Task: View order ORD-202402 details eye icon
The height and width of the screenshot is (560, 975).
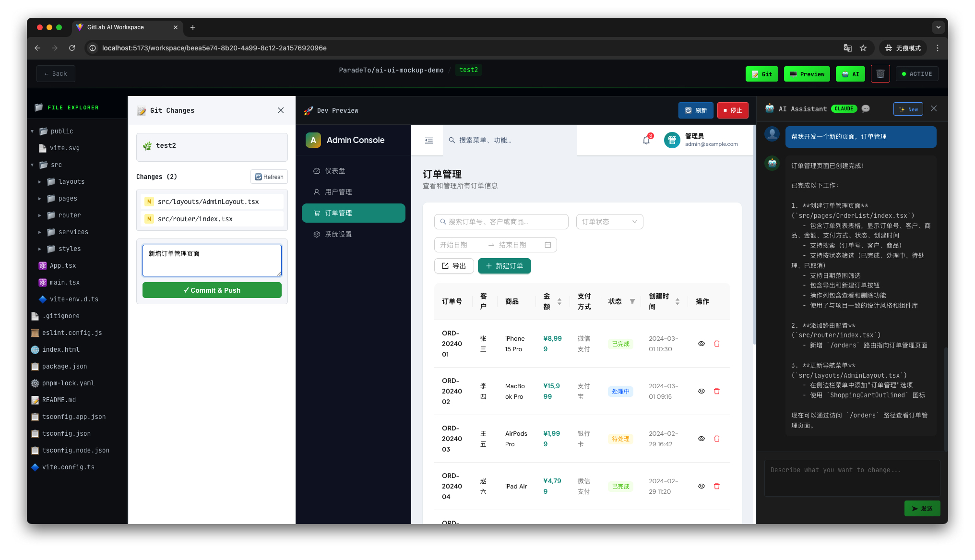Action: click(701, 391)
